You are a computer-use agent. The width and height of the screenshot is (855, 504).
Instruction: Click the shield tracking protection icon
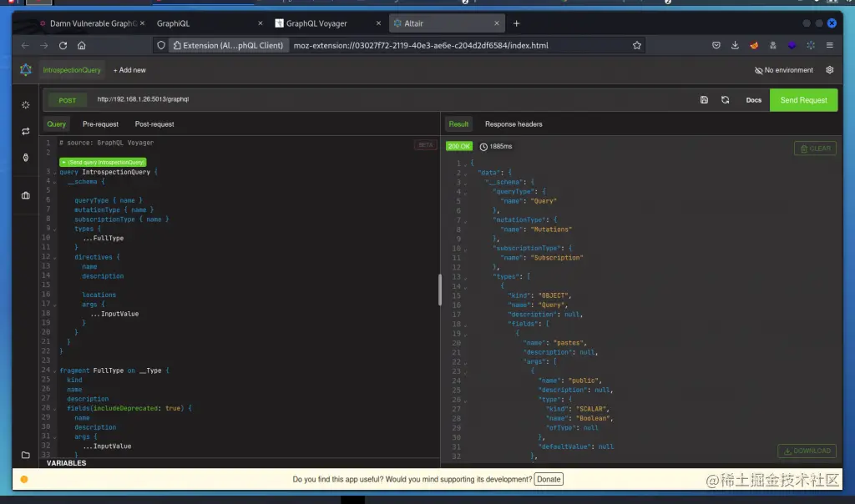point(161,45)
